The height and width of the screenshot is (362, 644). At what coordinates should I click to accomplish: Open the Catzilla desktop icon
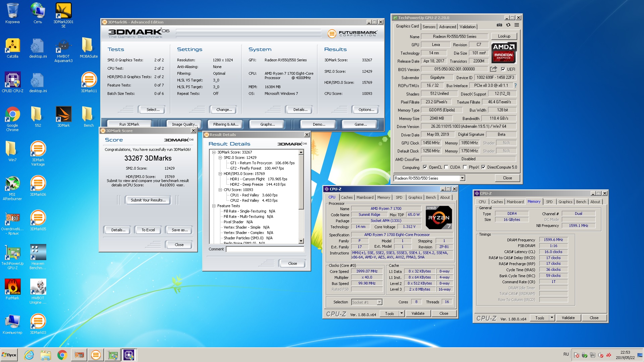12,48
